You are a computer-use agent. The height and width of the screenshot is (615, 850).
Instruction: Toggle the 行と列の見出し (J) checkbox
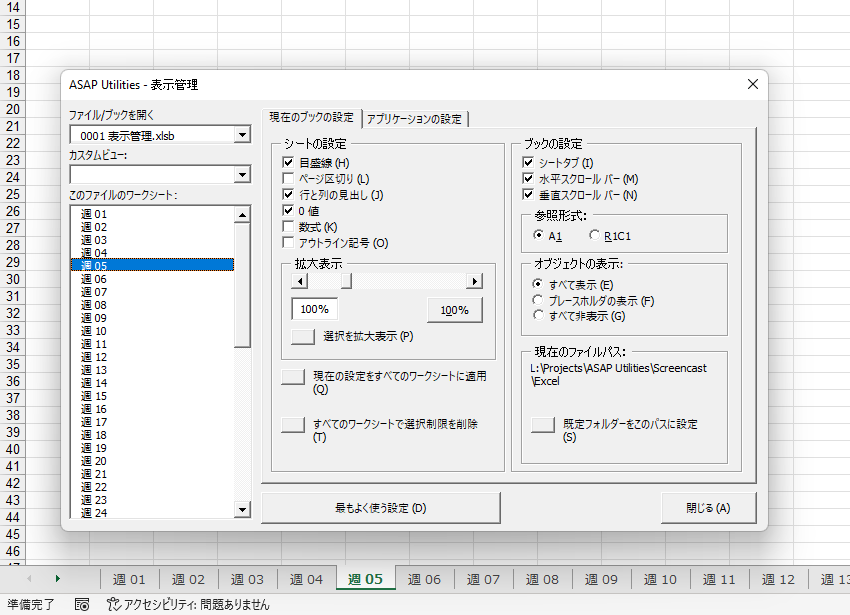pyautogui.click(x=288, y=194)
